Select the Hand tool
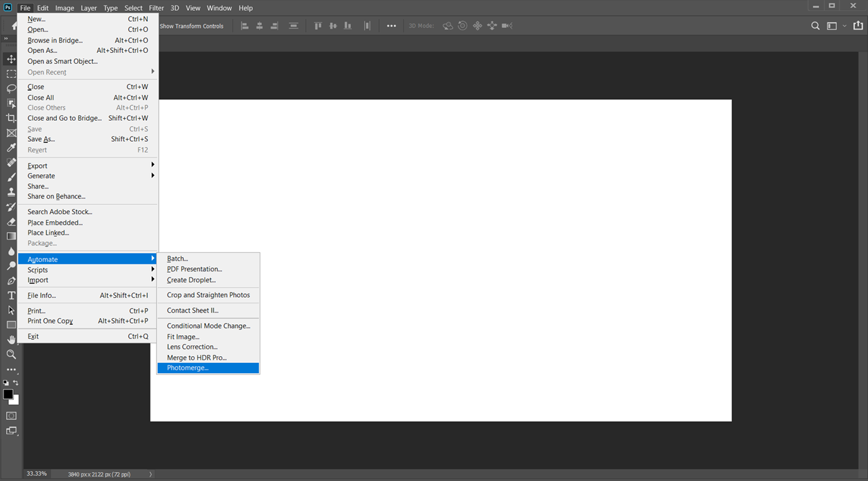868x481 pixels. click(11, 339)
